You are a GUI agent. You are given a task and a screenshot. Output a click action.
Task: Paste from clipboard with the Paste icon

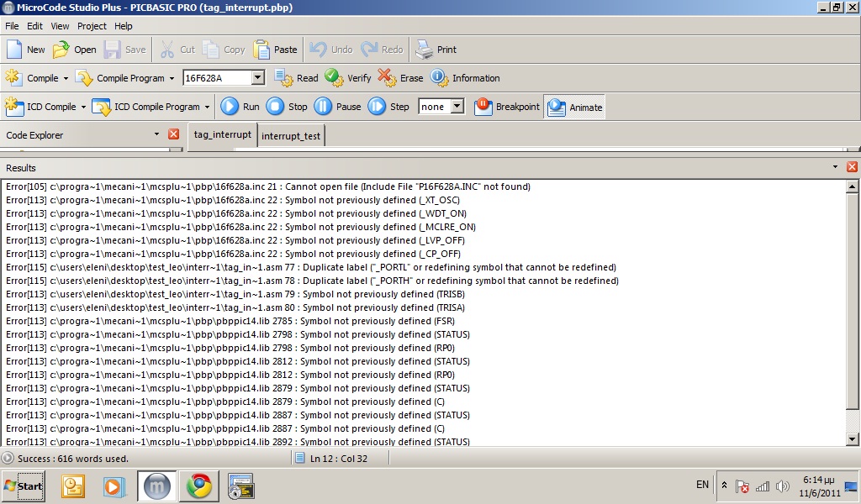pyautogui.click(x=275, y=50)
